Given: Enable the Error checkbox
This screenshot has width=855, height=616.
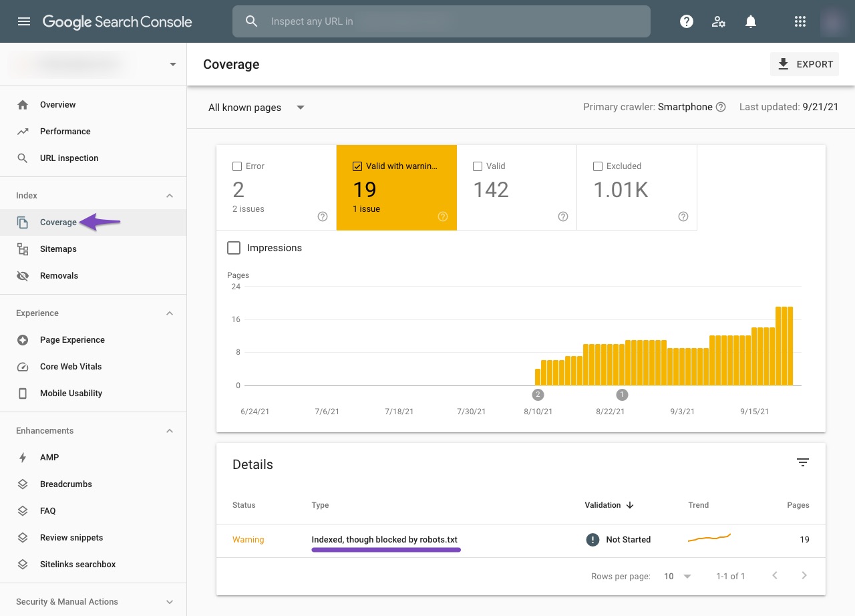Looking at the screenshot, I should pos(237,166).
